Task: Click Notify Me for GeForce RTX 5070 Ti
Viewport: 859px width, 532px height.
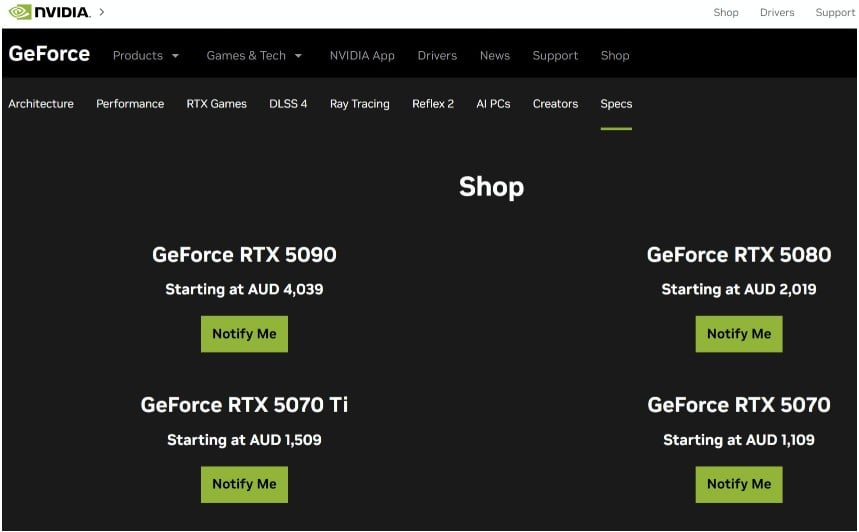Action: [x=244, y=484]
